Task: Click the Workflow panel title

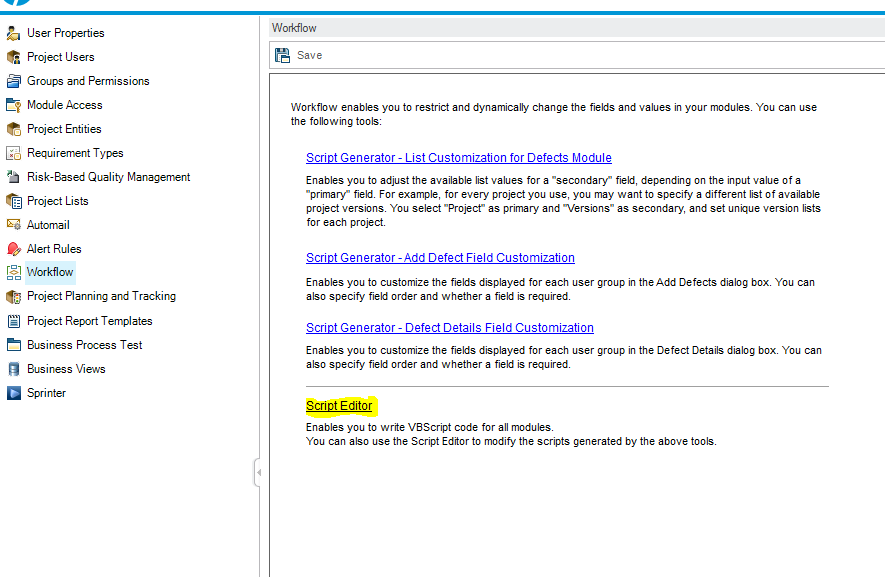Action: tap(294, 28)
